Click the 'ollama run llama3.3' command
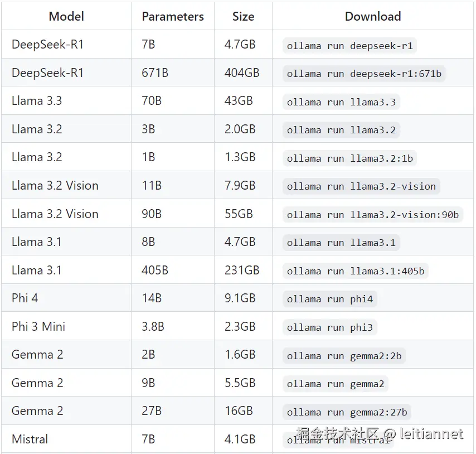Image resolution: width=476 pixels, height=454 pixels. 342,102
